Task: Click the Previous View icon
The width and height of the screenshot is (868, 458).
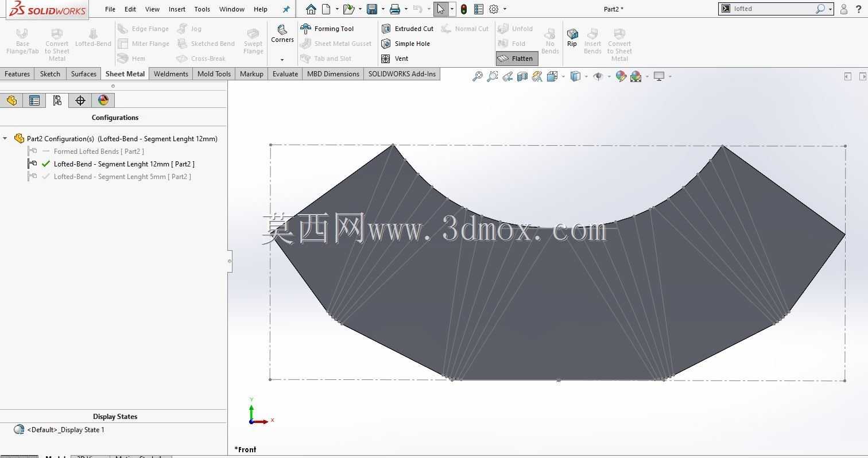Action: 507,76
